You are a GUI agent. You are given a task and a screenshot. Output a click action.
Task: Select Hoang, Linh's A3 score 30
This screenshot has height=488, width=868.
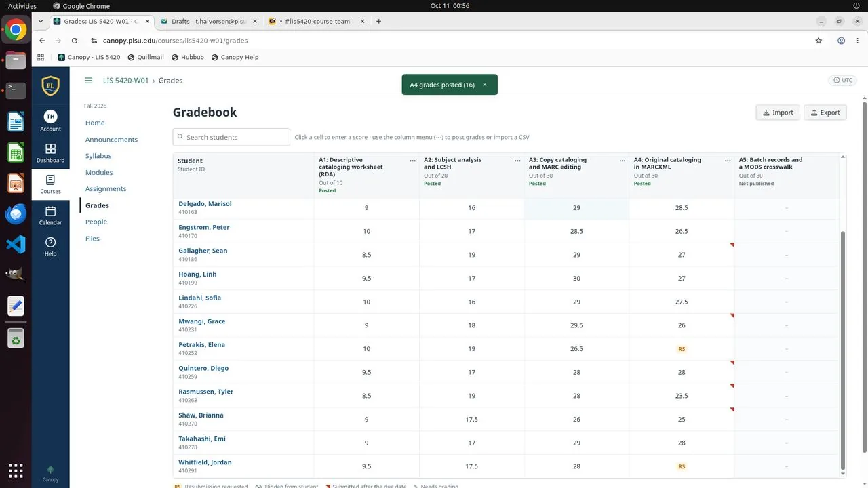click(x=576, y=279)
